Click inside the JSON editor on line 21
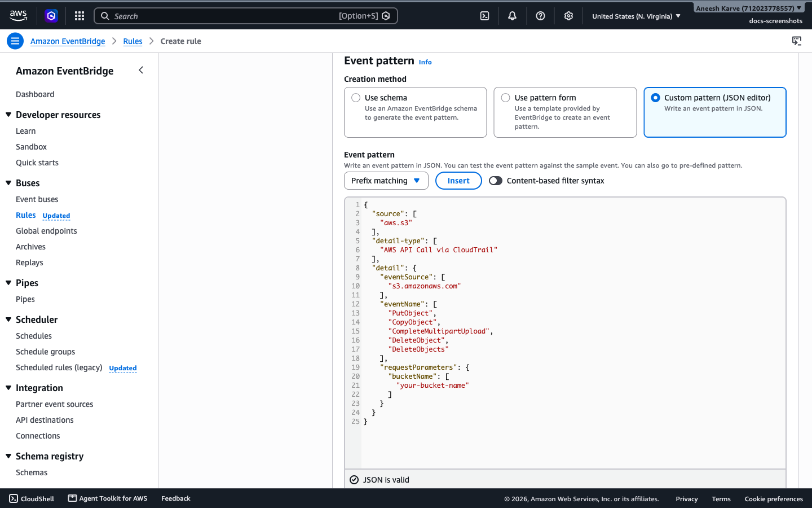The height and width of the screenshot is (508, 812). click(x=433, y=386)
